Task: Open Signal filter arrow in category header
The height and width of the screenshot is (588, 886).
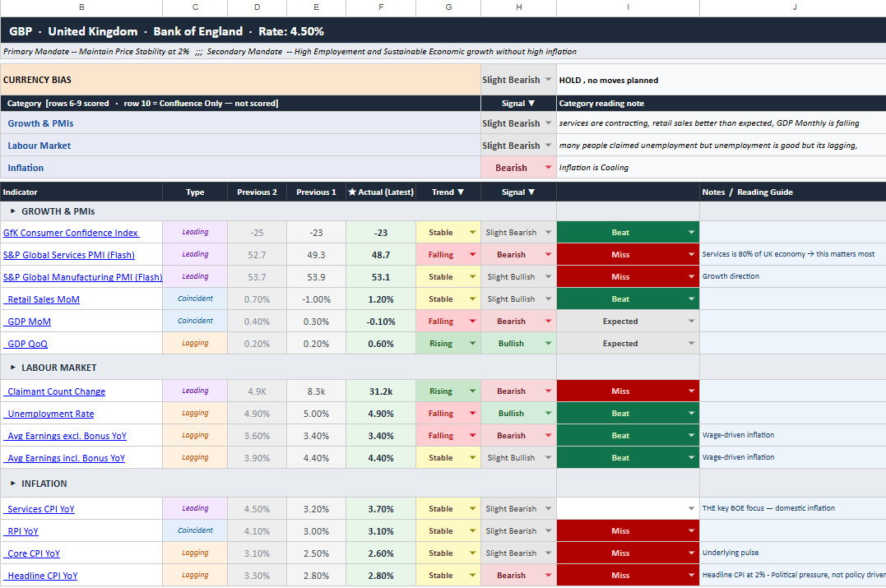Action: click(x=531, y=104)
